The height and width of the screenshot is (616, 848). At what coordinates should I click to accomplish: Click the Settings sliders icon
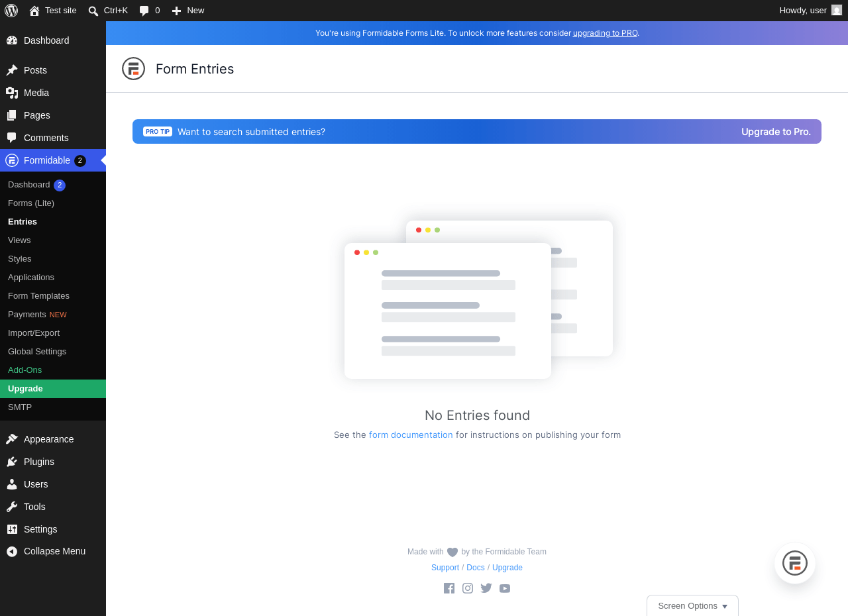(x=12, y=529)
